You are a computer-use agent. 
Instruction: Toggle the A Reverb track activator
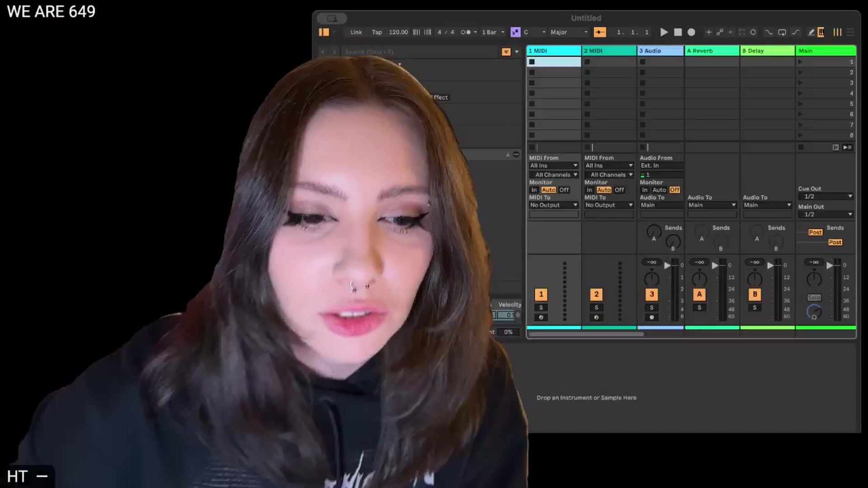coord(699,295)
